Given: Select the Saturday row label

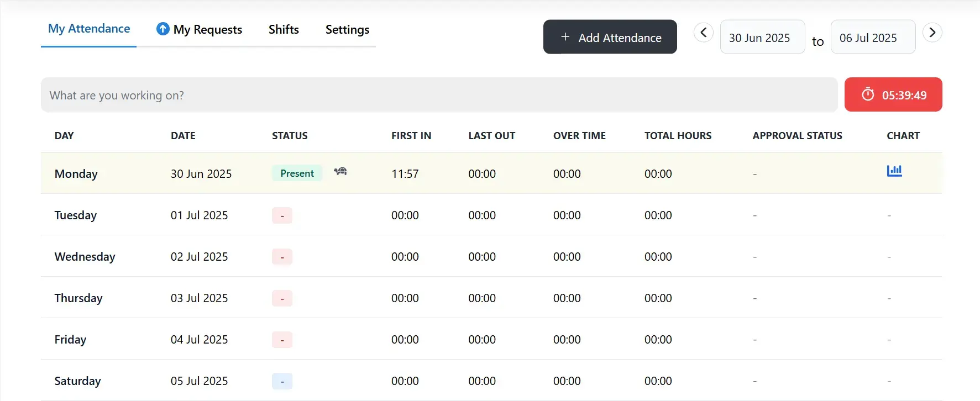Looking at the screenshot, I should point(78,381).
